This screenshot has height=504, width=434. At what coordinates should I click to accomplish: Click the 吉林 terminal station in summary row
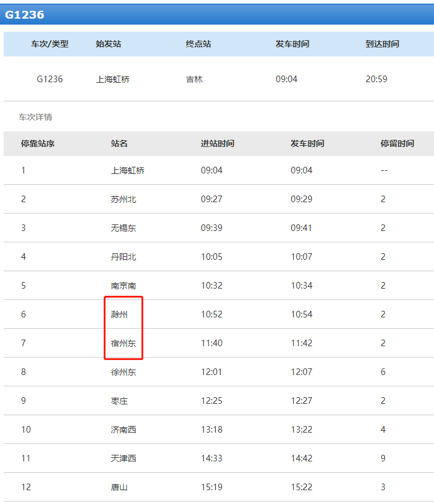pyautogui.click(x=194, y=79)
